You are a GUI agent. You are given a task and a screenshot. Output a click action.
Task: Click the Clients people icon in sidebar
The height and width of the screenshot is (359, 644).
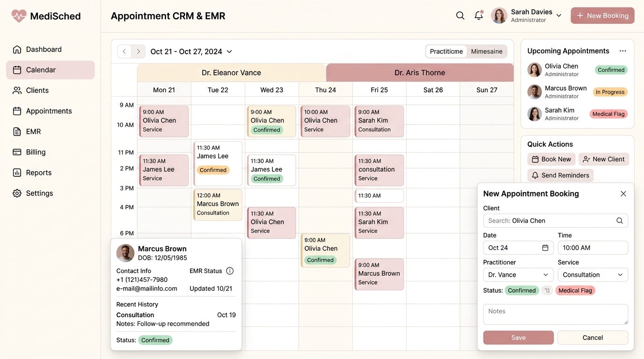point(17,91)
